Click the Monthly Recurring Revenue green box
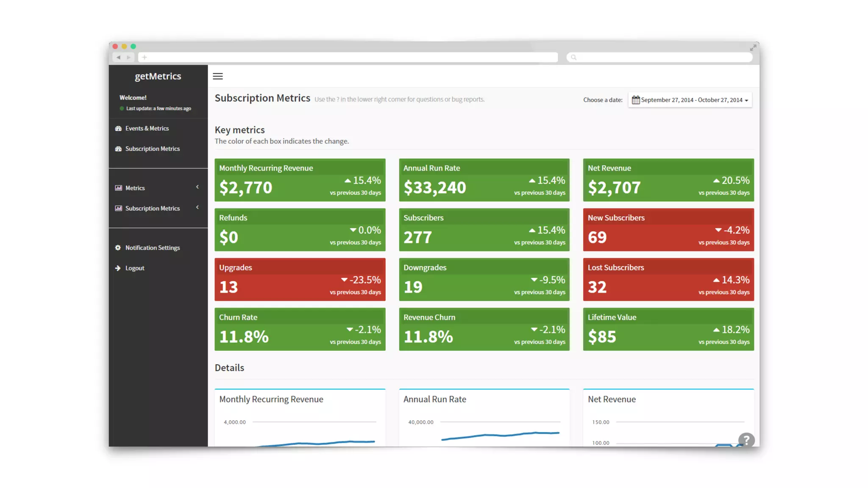The height and width of the screenshot is (488, 868). (300, 180)
